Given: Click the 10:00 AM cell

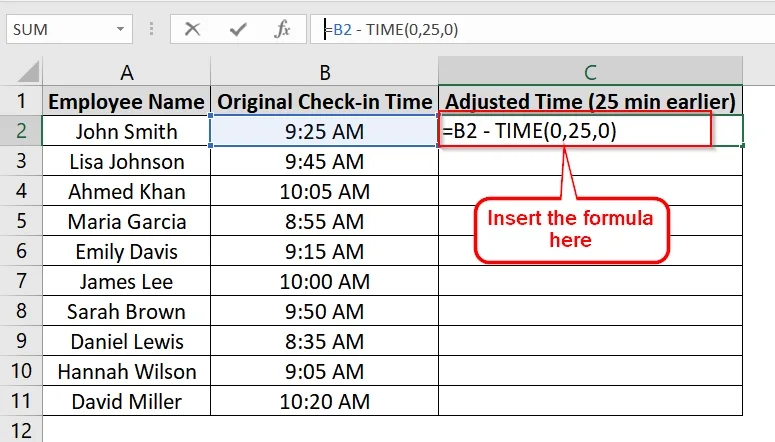Looking at the screenshot, I should pyautogui.click(x=324, y=281).
